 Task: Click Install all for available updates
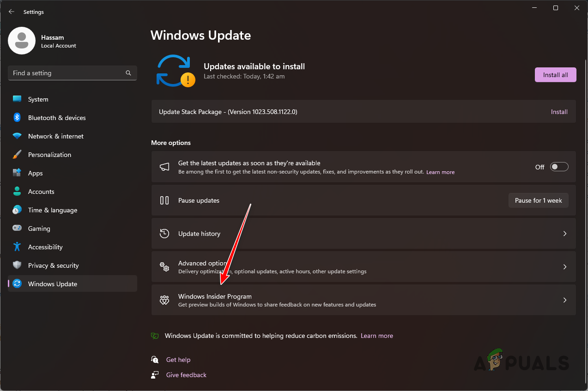pyautogui.click(x=555, y=74)
